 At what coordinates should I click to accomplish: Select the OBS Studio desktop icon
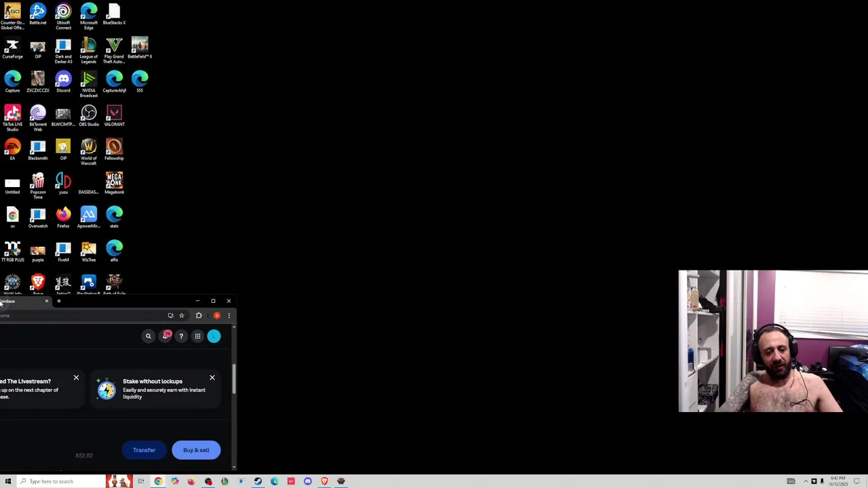point(89,116)
